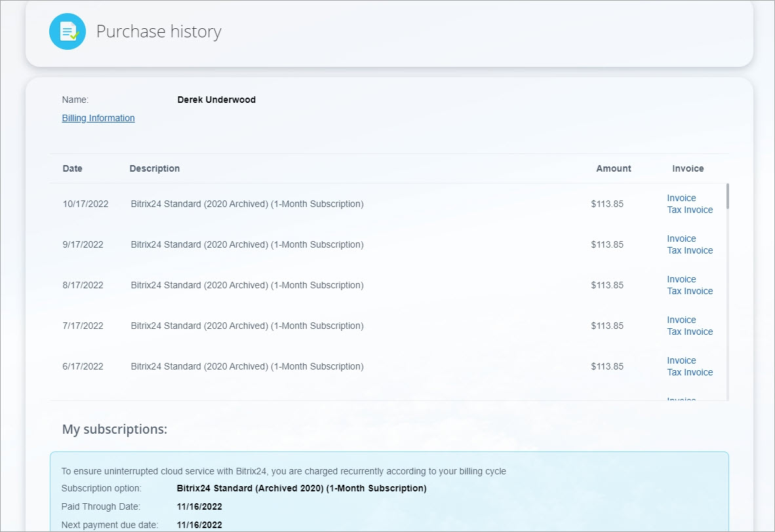
Task: Click the $113.85 amount for 10/17/2022
Action: pos(607,204)
